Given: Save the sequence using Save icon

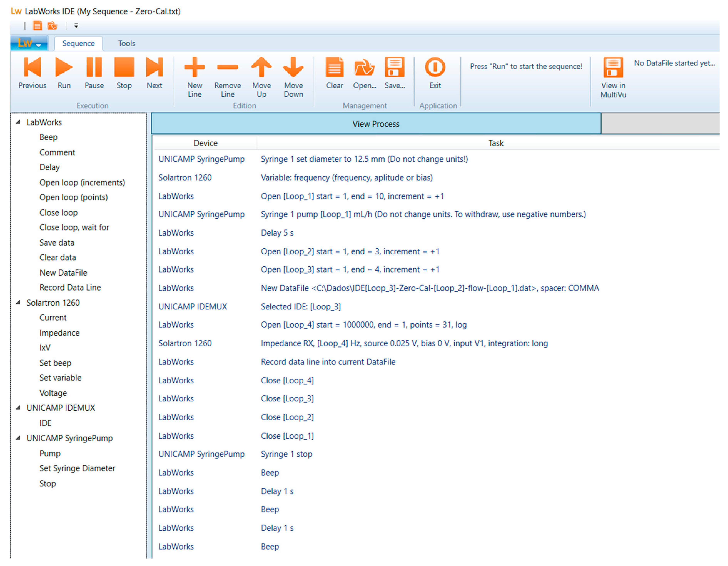Looking at the screenshot, I should [x=395, y=67].
